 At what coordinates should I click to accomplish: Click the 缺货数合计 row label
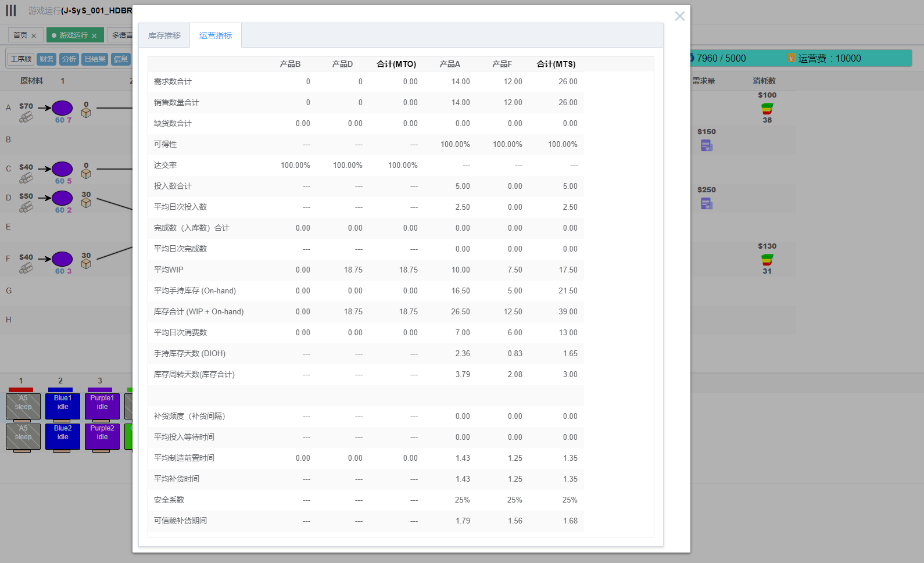[173, 123]
